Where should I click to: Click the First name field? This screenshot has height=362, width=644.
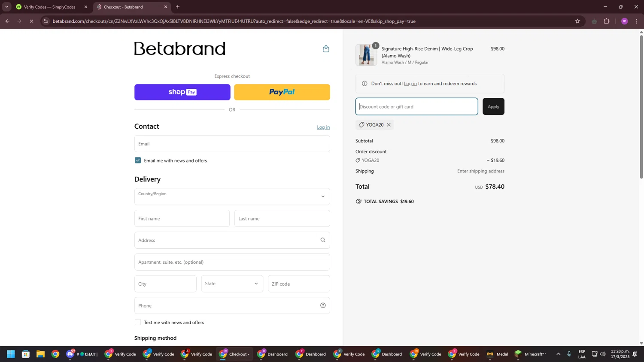(182, 218)
